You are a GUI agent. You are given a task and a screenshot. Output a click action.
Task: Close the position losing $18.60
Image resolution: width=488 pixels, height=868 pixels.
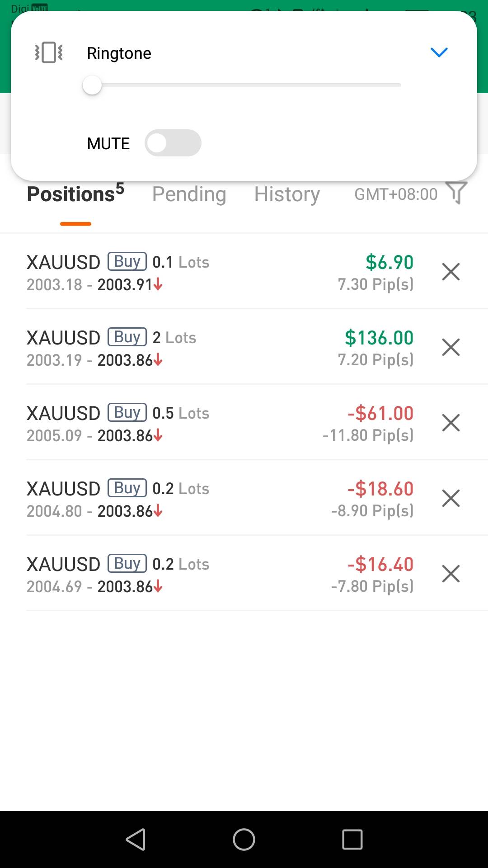450,499
